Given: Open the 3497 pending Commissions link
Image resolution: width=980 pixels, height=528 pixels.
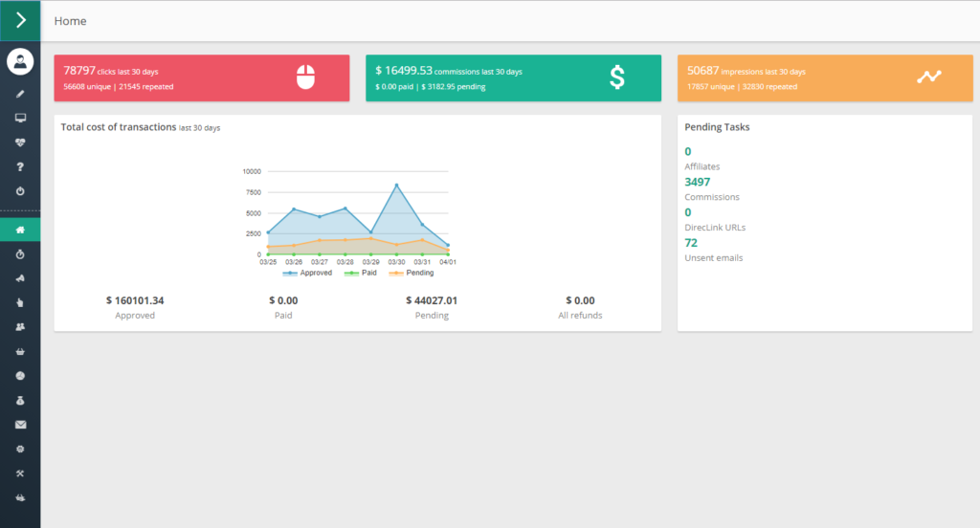Looking at the screenshot, I should coord(698,182).
